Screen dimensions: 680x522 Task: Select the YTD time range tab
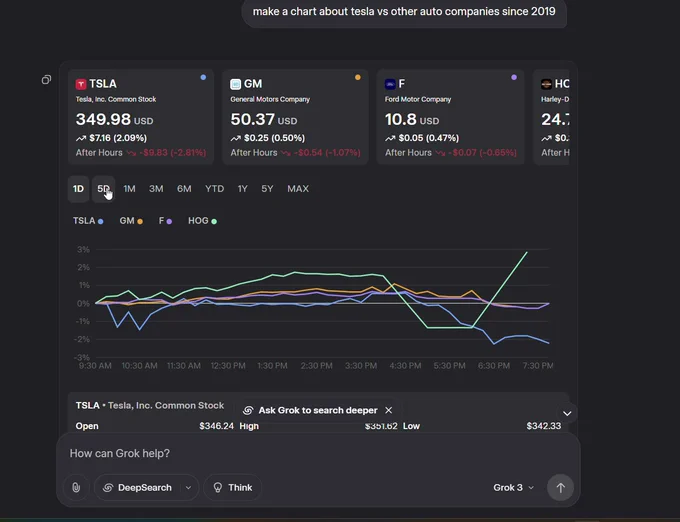tap(215, 189)
